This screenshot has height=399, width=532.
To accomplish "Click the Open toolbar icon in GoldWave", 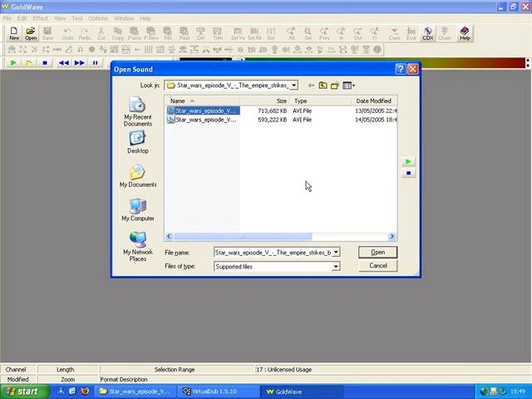I will [x=31, y=33].
